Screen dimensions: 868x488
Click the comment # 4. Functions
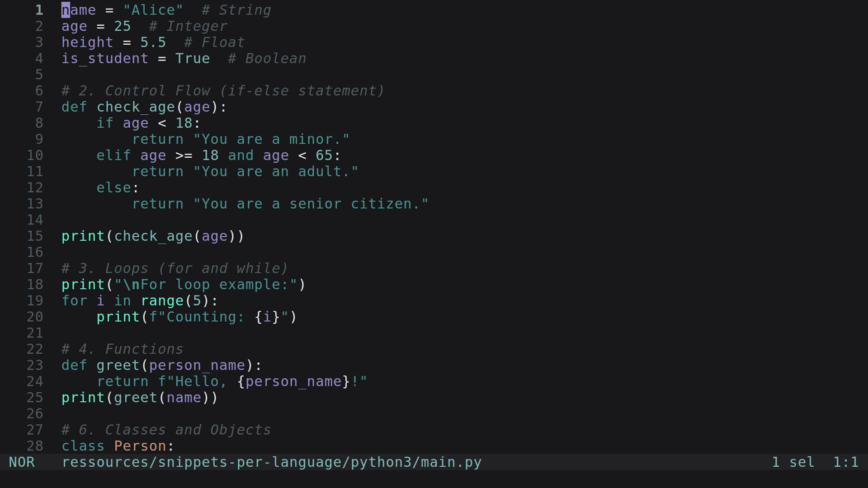click(122, 348)
